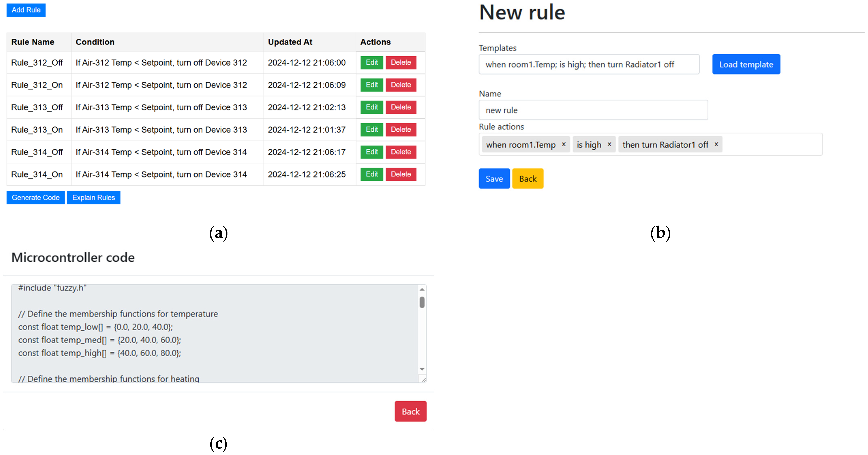This screenshot has height=455, width=868.
Task: Edit the Rule_313_On rule
Action: (x=371, y=130)
